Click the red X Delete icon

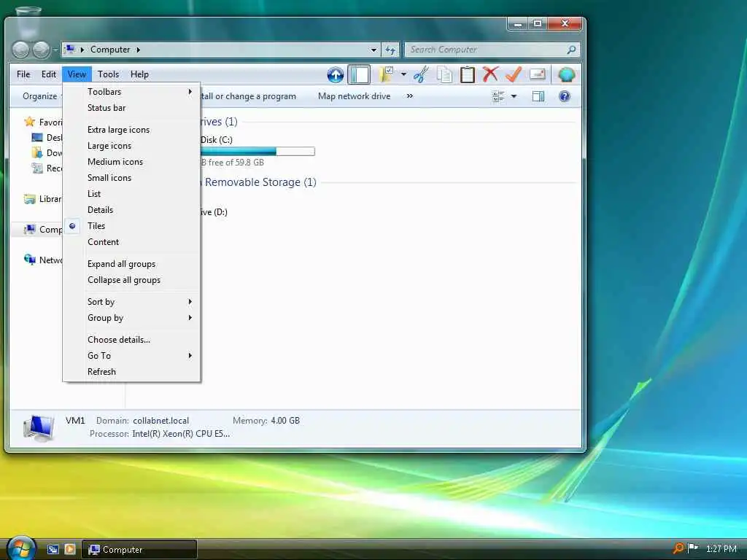coord(490,74)
